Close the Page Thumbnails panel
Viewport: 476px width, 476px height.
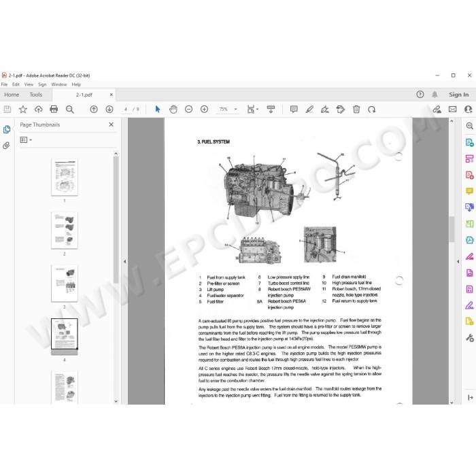click(x=111, y=124)
